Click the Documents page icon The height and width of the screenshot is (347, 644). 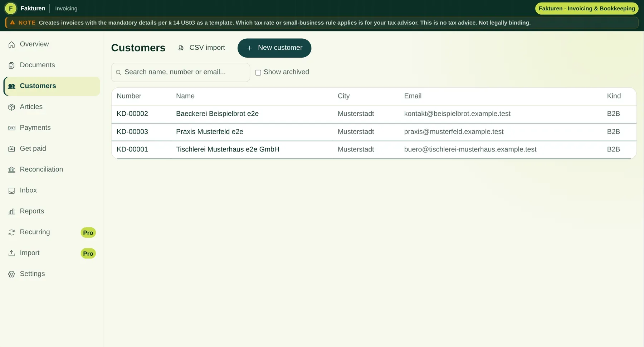tap(11, 65)
